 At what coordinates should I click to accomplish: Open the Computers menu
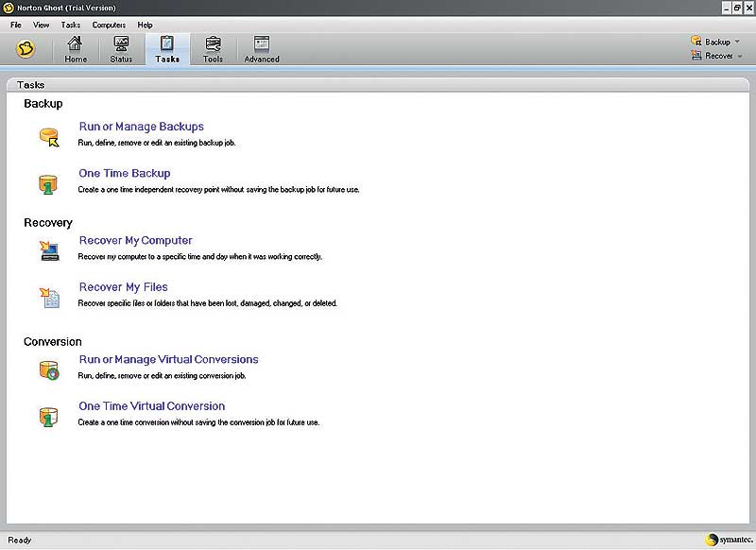click(109, 25)
